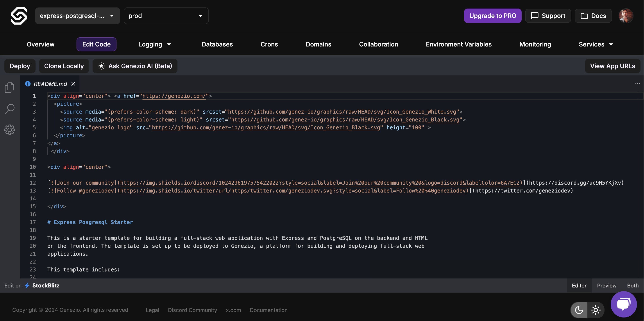
Task: Open the prod environment dropdown
Action: coord(166,16)
